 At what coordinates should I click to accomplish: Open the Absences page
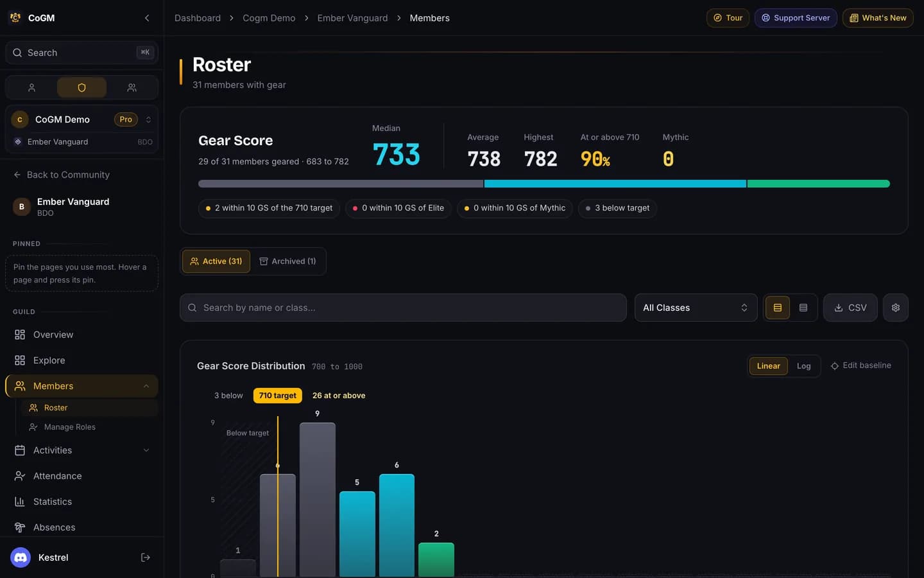(x=81, y=527)
